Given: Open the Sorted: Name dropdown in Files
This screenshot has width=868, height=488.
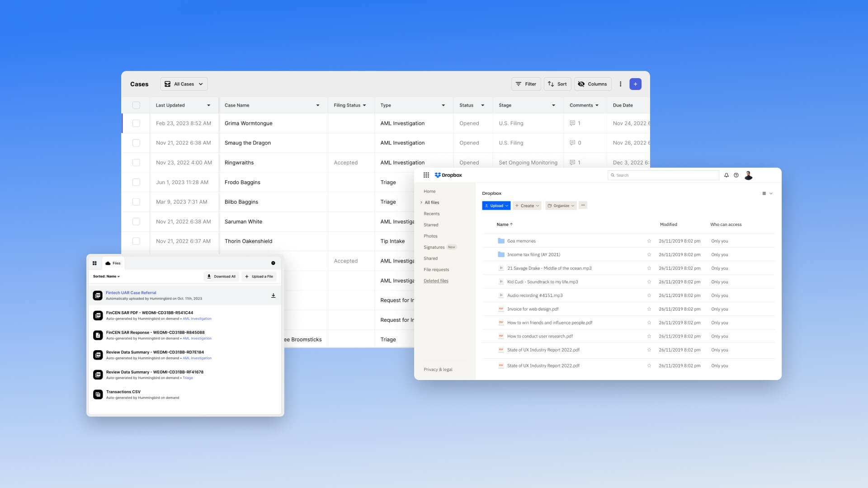Looking at the screenshot, I should 106,277.
